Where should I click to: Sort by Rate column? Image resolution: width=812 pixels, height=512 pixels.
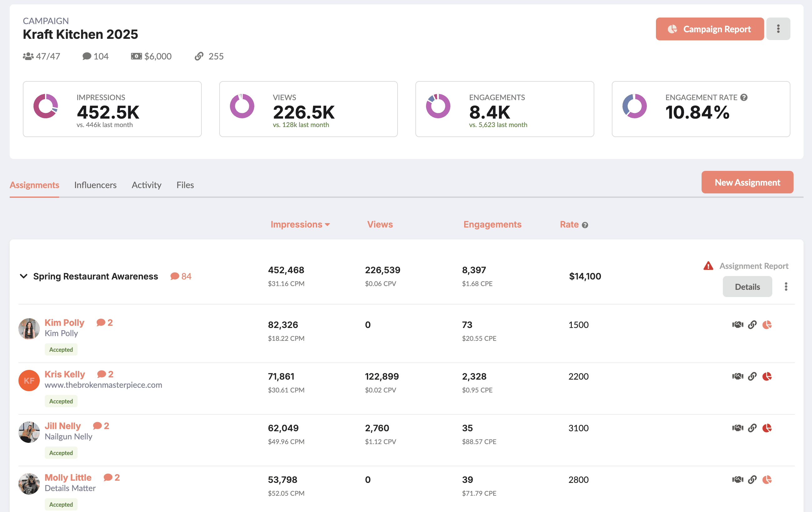(x=569, y=224)
